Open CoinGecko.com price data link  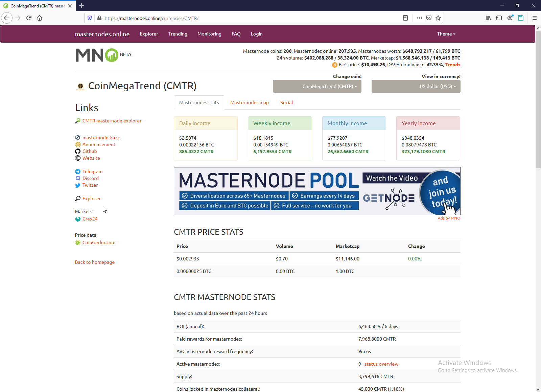point(99,243)
